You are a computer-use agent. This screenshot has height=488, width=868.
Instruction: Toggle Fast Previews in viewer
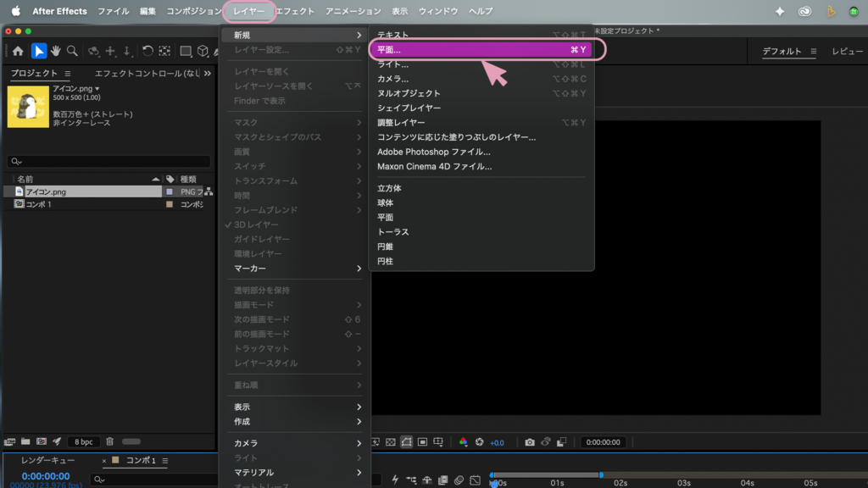[375, 442]
